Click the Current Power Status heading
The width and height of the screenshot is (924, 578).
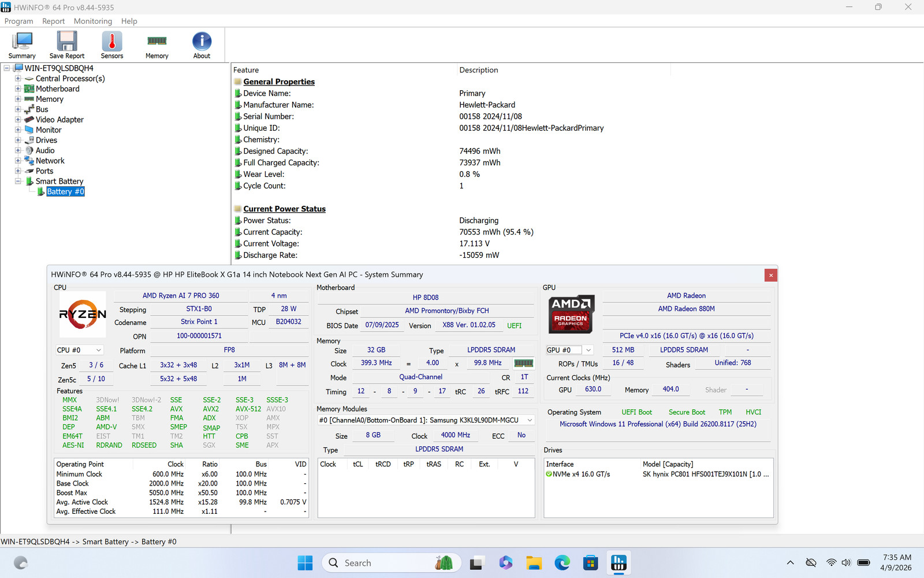(285, 209)
